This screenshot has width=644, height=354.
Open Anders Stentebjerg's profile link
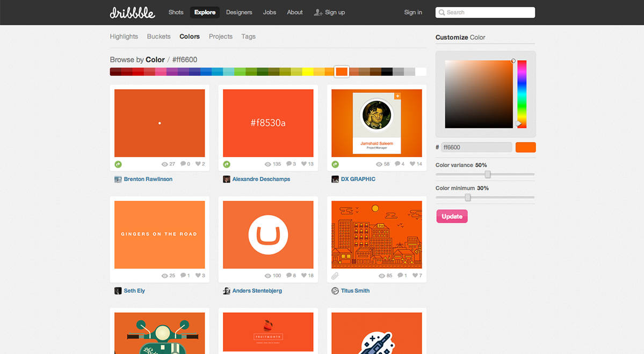click(x=257, y=291)
